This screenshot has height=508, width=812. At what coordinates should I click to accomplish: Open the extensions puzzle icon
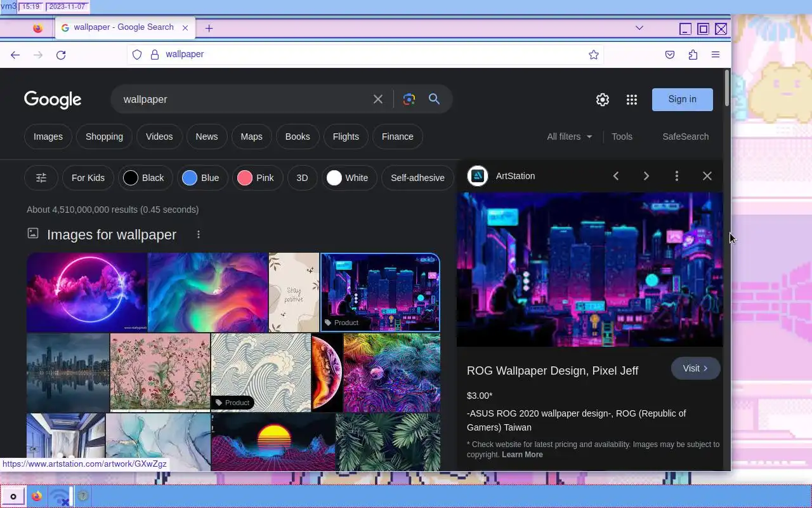(x=693, y=55)
